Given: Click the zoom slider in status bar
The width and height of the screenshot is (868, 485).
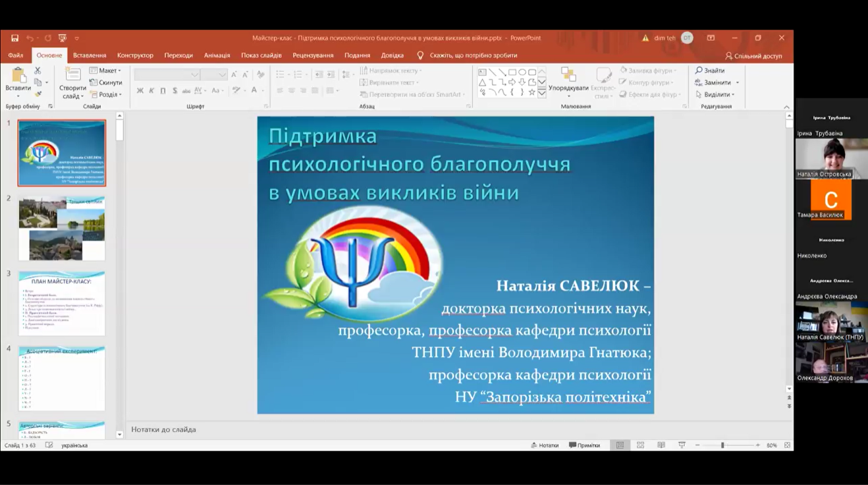Looking at the screenshot, I should [x=727, y=445].
